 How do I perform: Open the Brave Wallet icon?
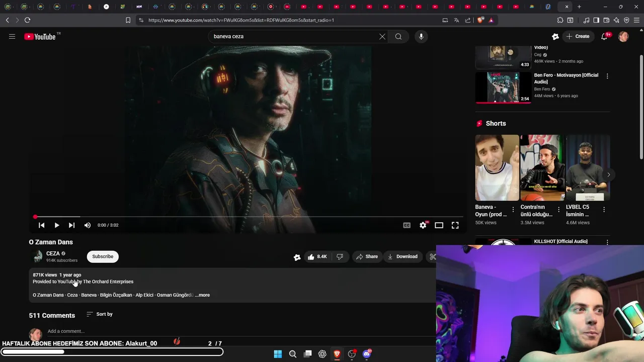606,20
